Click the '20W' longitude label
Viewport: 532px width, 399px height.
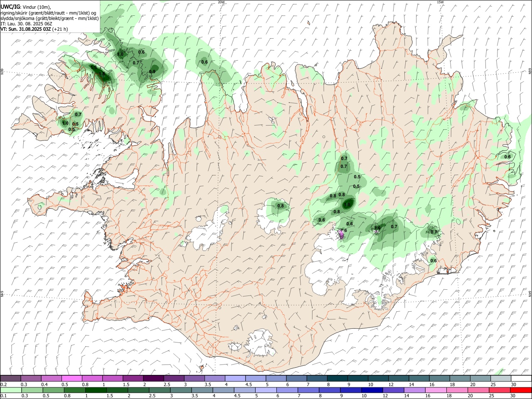click(221, 2)
